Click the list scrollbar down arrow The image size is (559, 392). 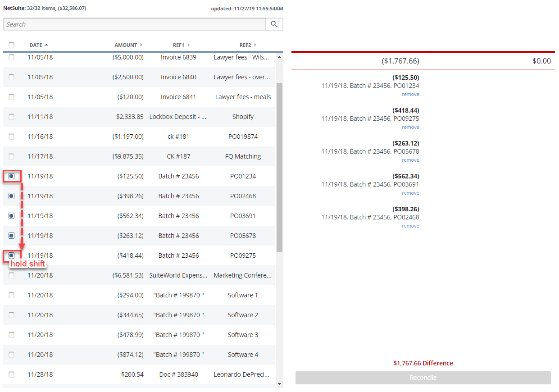(279, 384)
